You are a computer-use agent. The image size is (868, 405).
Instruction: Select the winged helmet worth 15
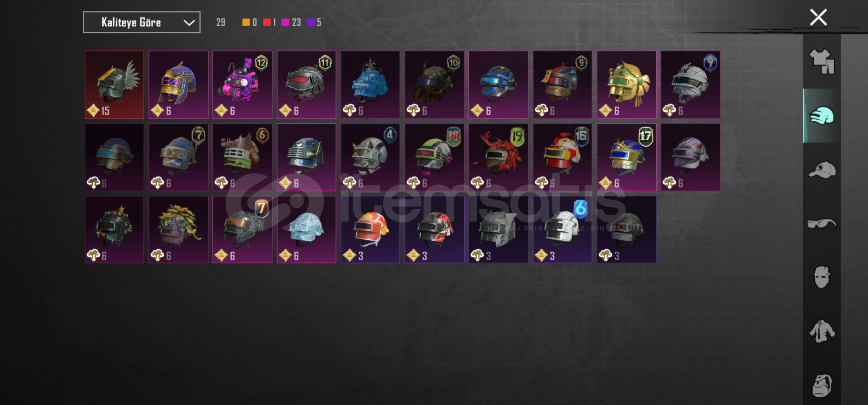pos(114,85)
